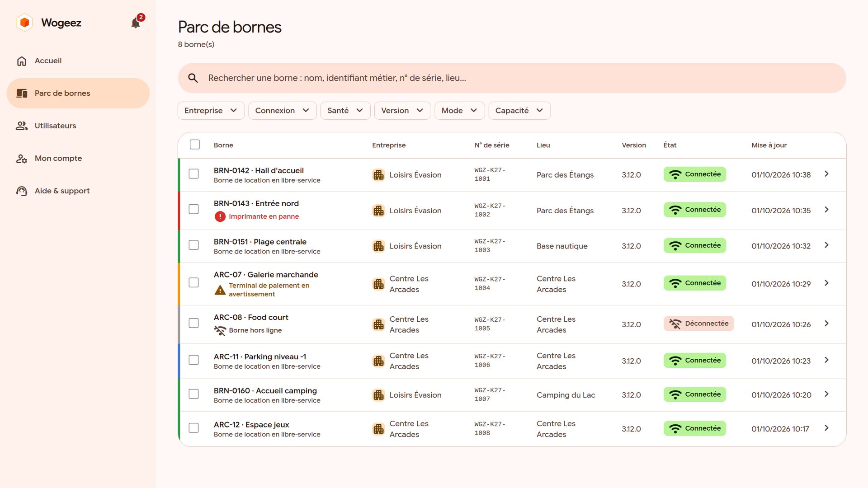
Task: Select the checkbox for ARC-08 Food court
Action: (193, 323)
